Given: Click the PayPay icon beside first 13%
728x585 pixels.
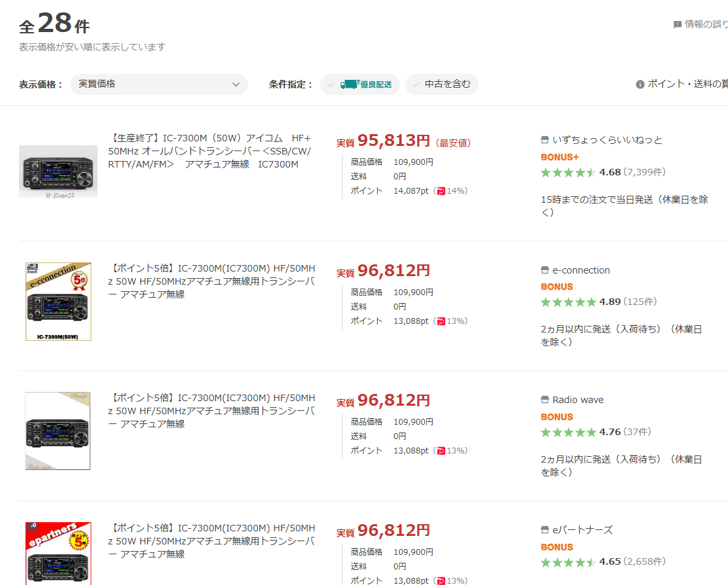Looking at the screenshot, I should (x=441, y=321).
